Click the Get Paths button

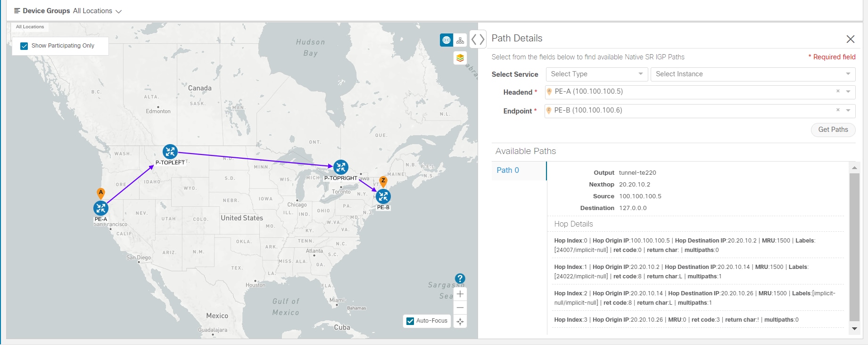tap(833, 130)
